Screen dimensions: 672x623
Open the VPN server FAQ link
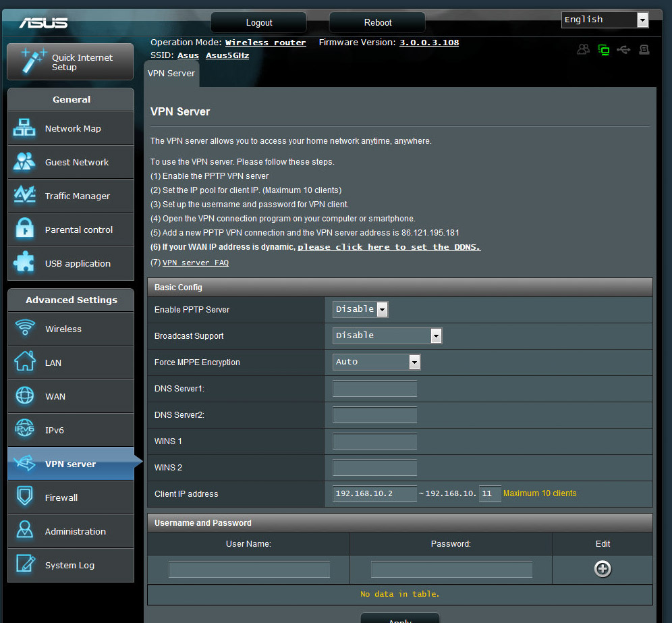[196, 263]
